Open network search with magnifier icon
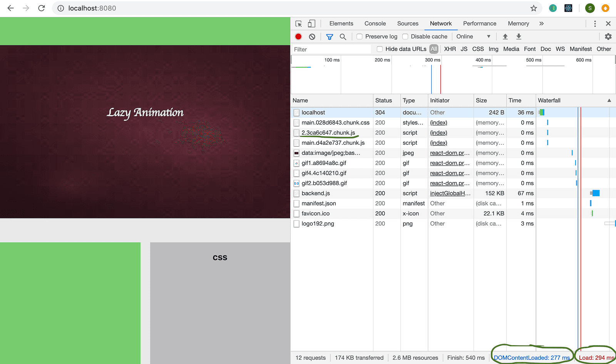 pos(343,37)
